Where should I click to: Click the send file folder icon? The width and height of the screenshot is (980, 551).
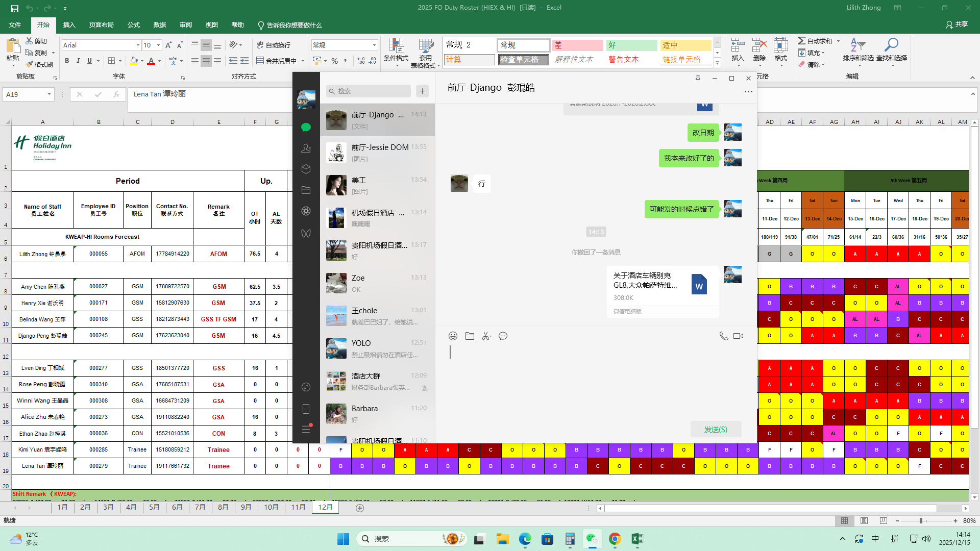tap(470, 336)
